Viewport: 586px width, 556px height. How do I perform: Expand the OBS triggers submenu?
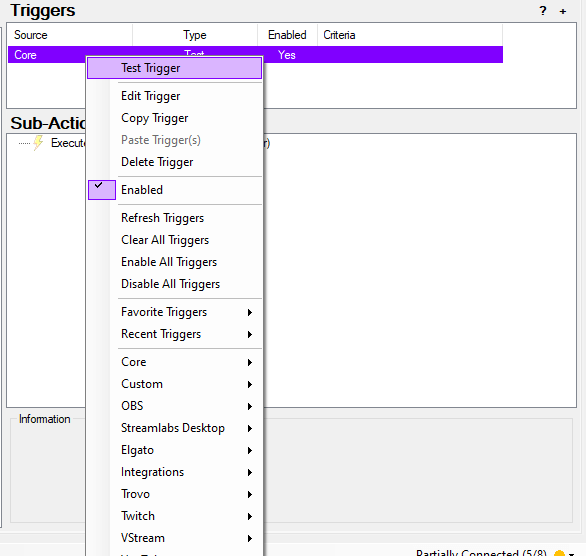point(175,406)
